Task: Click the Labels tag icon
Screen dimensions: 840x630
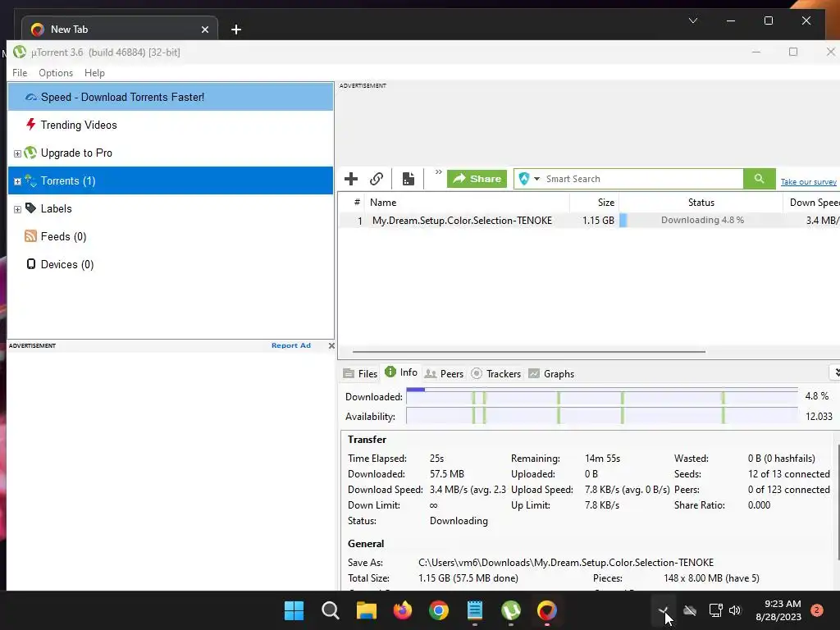Action: pos(31,208)
